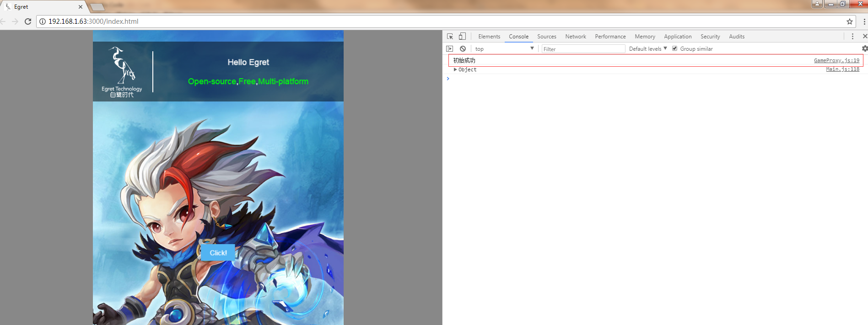The width and height of the screenshot is (868, 325).
Task: Open the Application tab
Action: 678,37
